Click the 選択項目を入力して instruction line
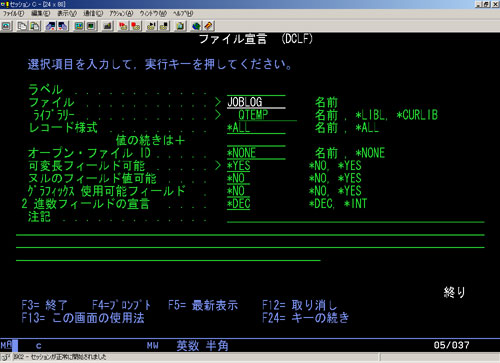Viewport: 500px width, 363px height. click(160, 64)
